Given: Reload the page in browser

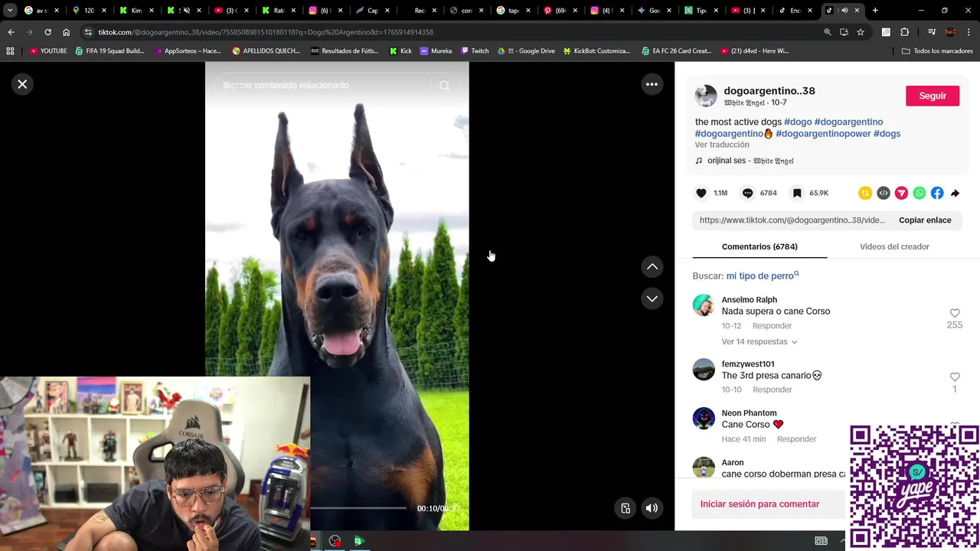Looking at the screenshot, I should pos(47,32).
